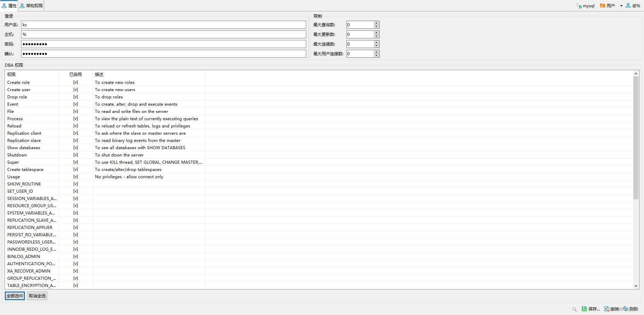This screenshot has height=315, width=644.
Task: Click the refresh (刷新) icon
Action: (x=625, y=309)
